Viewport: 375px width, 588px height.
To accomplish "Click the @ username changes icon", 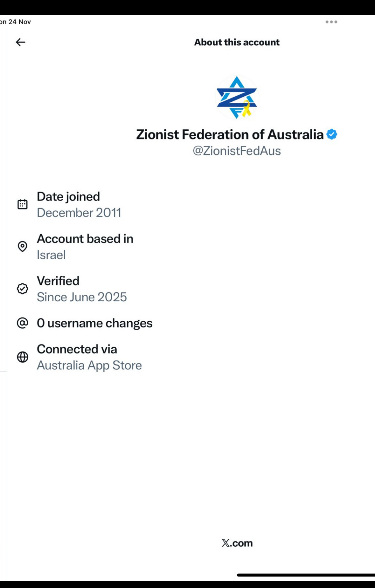I will 23,323.
